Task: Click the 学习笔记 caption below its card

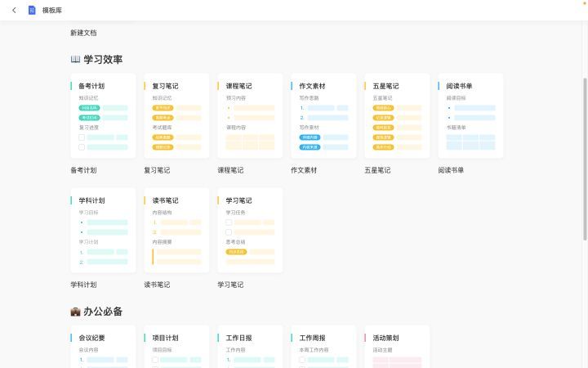Action: pyautogui.click(x=230, y=285)
